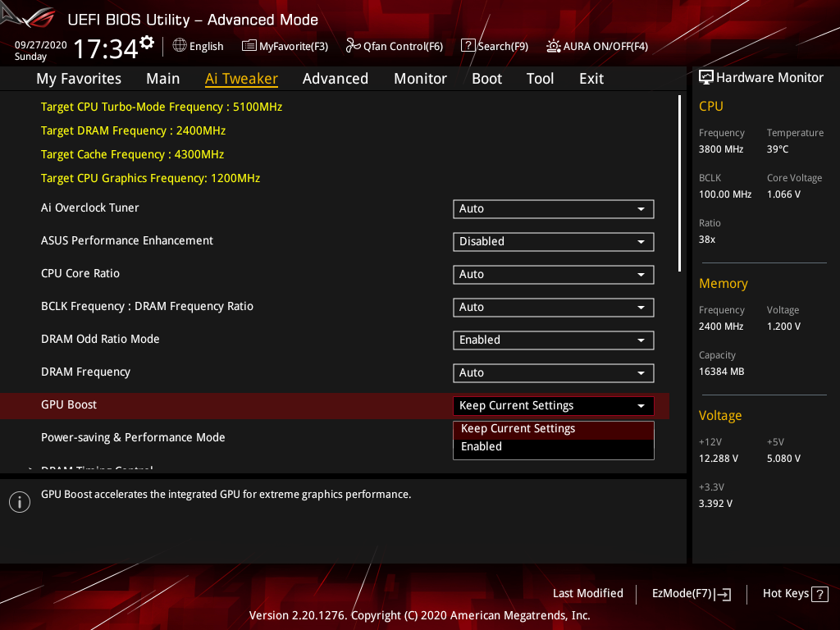Click the 17:34 clock time

point(106,48)
